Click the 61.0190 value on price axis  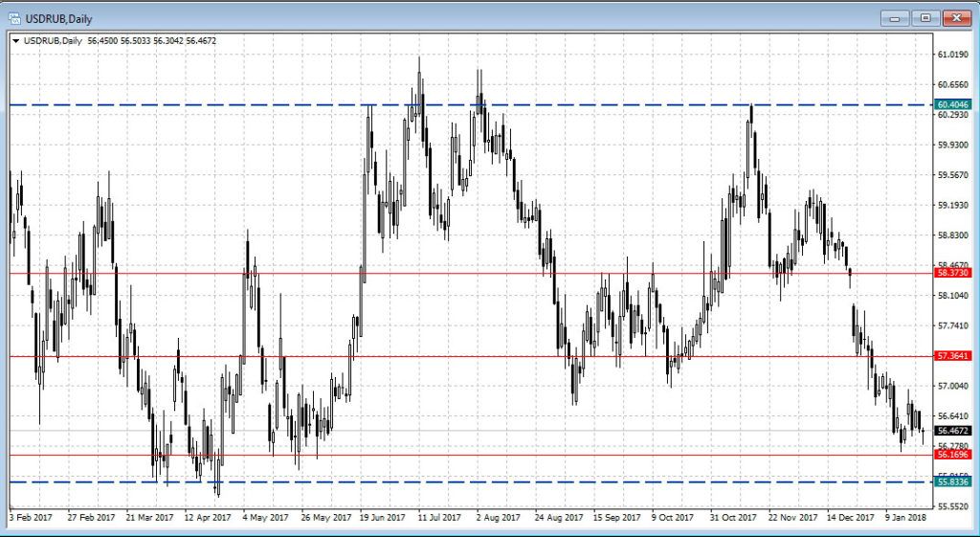(955, 55)
